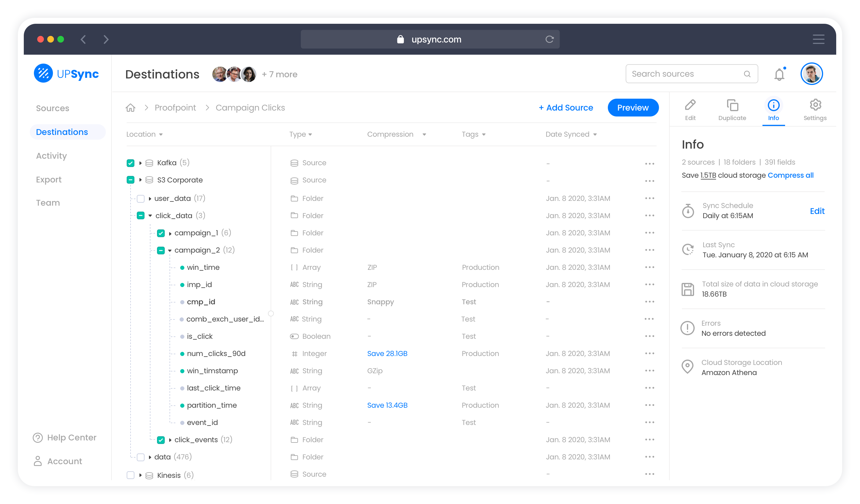Image resolution: width=860 pixels, height=504 pixels.
Task: Check the Kinesis checkbox
Action: click(130, 475)
